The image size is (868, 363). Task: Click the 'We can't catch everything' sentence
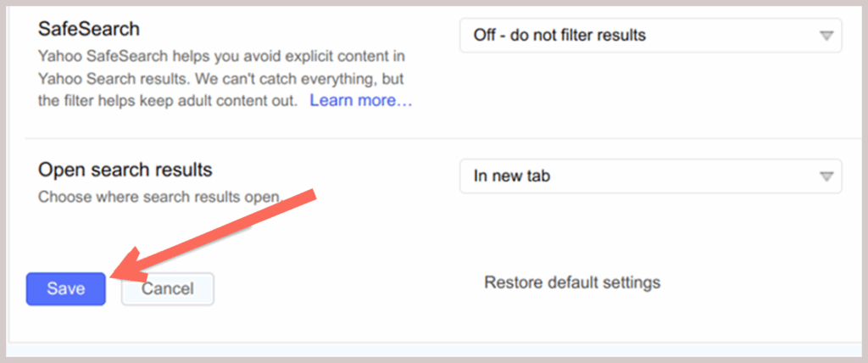[x=306, y=79]
